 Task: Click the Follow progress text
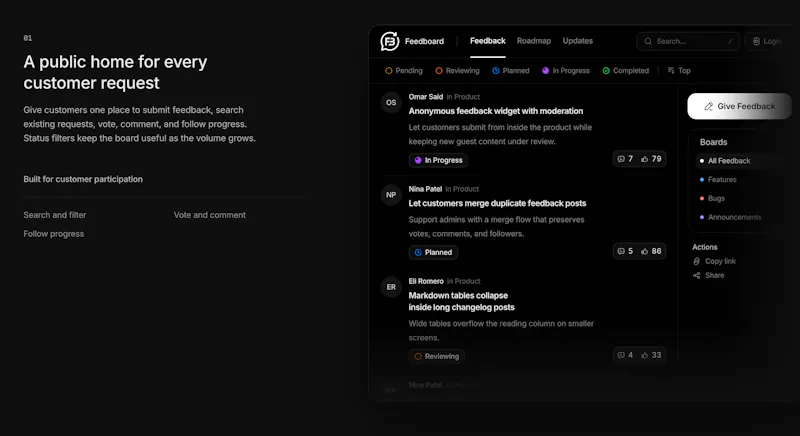[x=54, y=234]
